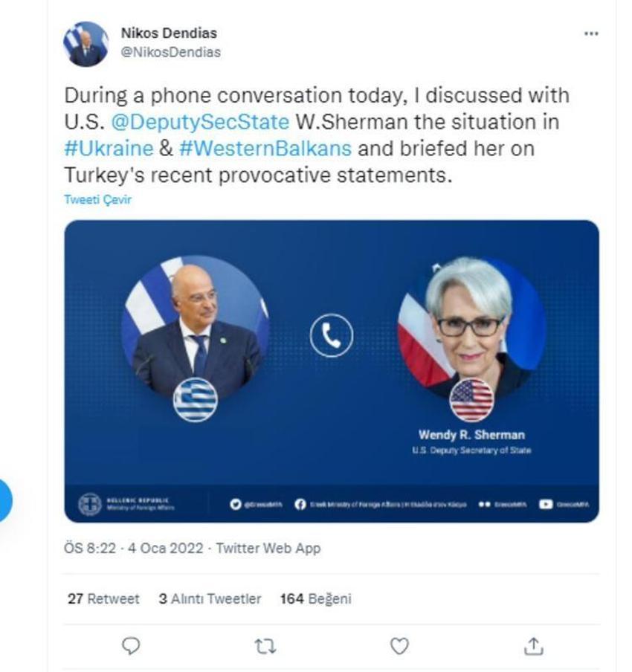The height and width of the screenshot is (672, 632).
Task: Open the @DeputySecState mention
Action: (x=200, y=122)
